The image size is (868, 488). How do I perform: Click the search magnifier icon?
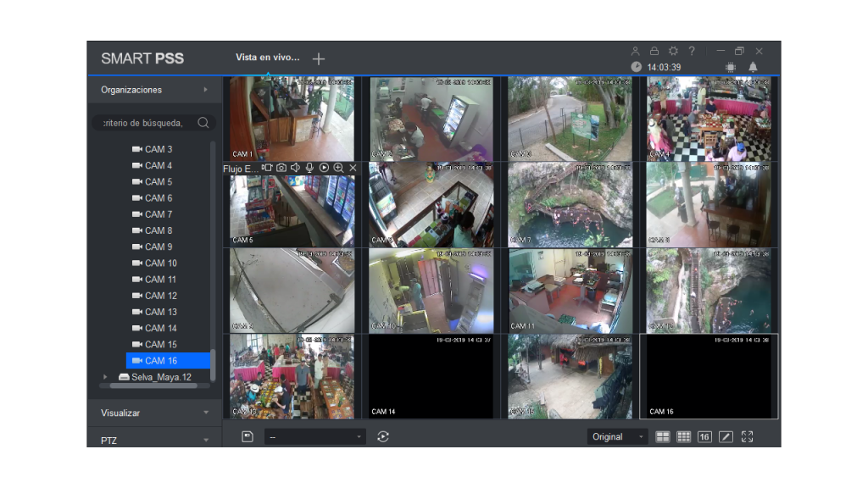click(203, 123)
